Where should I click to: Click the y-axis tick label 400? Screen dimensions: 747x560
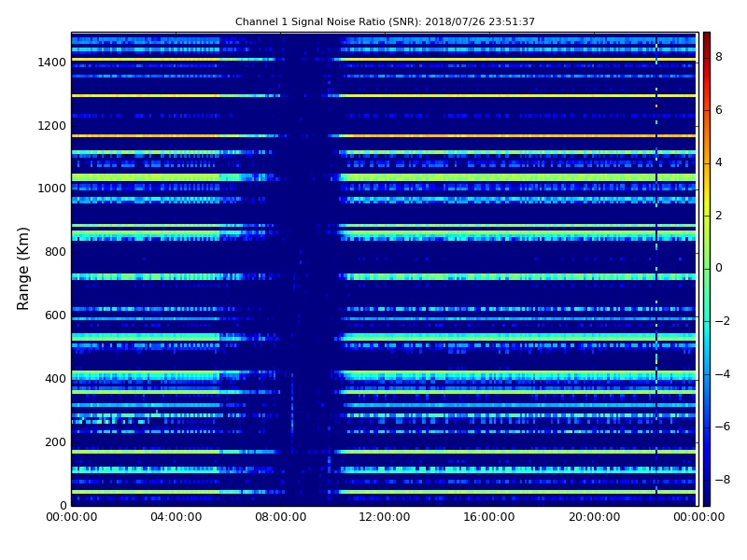point(55,379)
